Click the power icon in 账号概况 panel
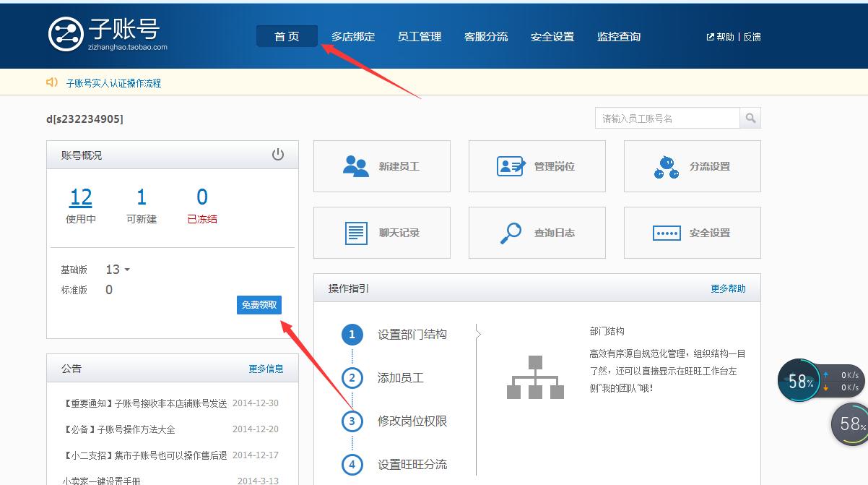 point(279,154)
